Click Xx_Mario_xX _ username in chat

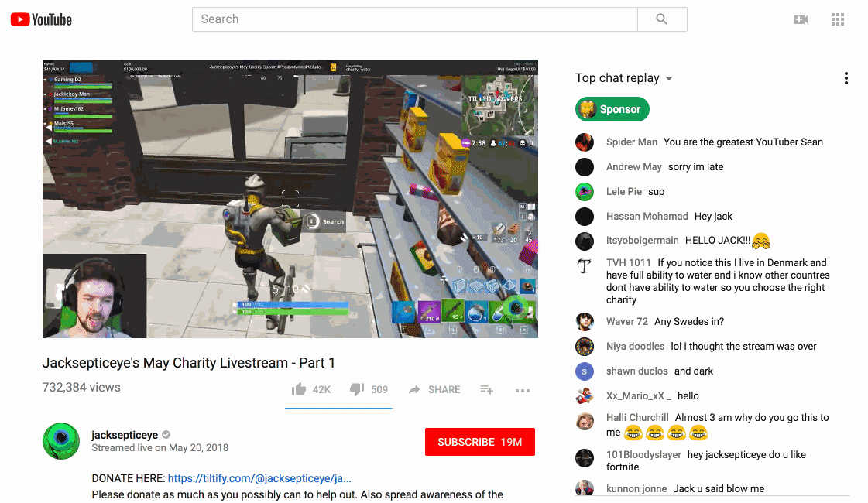638,396
